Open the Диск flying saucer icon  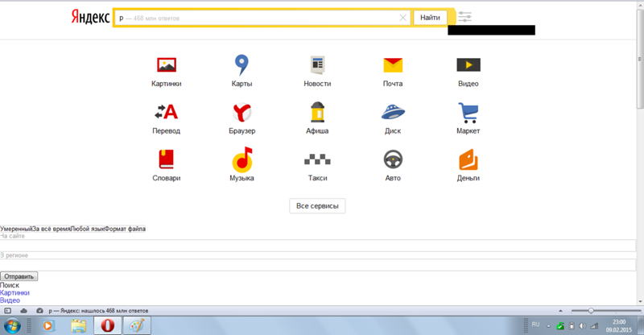tap(393, 112)
